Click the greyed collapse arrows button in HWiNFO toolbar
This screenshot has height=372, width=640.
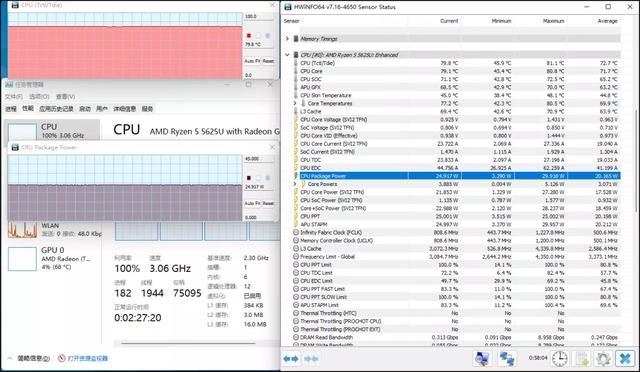(x=311, y=359)
